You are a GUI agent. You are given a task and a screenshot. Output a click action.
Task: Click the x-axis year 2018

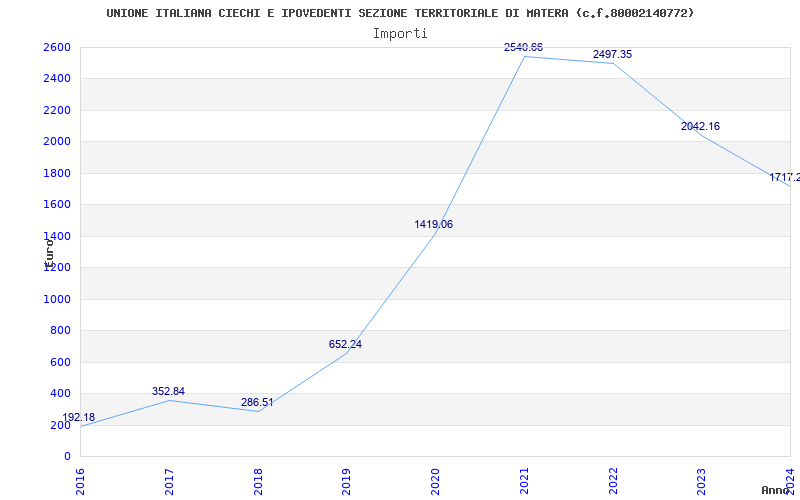(x=258, y=481)
